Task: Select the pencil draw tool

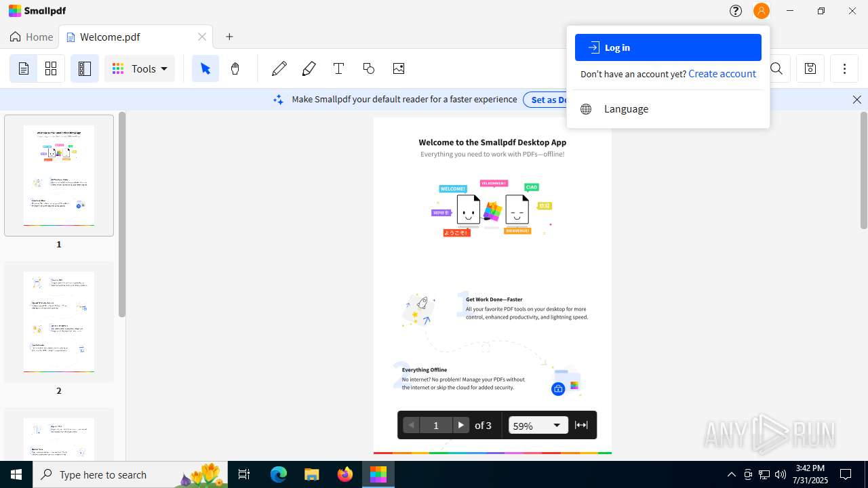Action: (279, 68)
